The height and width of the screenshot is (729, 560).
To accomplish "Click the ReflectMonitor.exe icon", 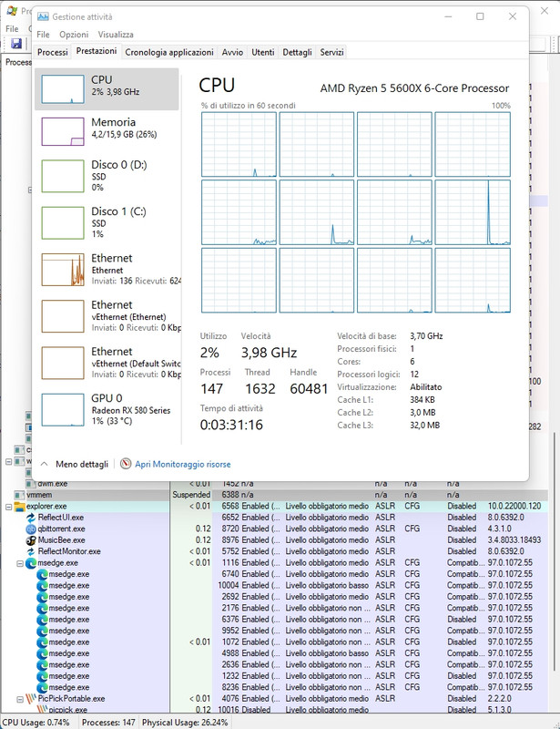I will pos(31,551).
